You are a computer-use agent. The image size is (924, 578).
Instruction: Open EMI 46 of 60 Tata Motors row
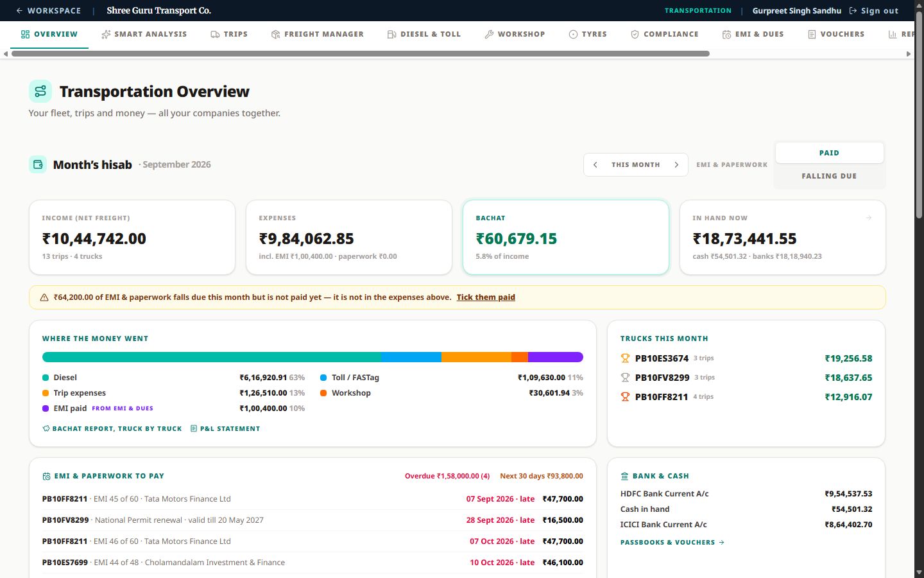pos(312,541)
